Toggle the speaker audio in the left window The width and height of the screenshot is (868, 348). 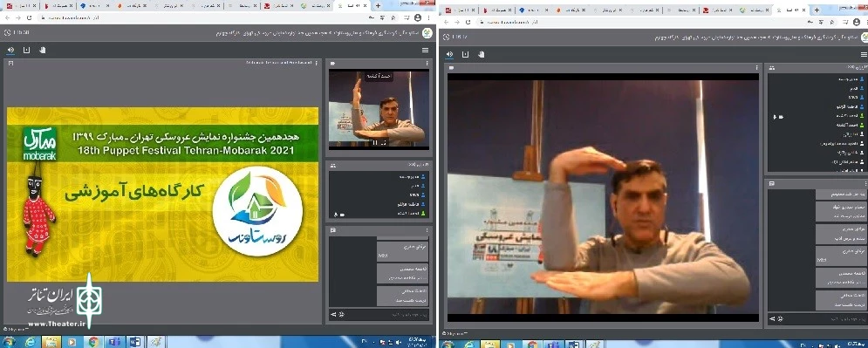[x=10, y=50]
